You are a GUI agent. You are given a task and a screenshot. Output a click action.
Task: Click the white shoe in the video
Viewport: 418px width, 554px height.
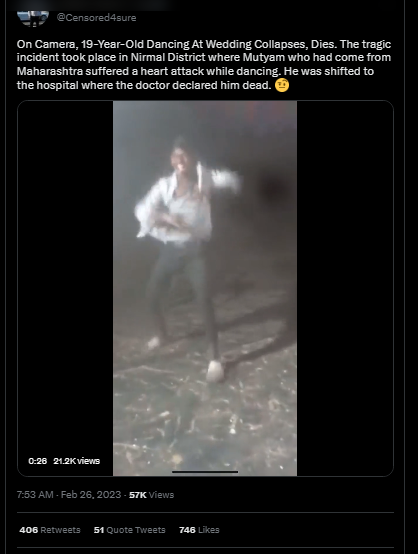[215, 371]
